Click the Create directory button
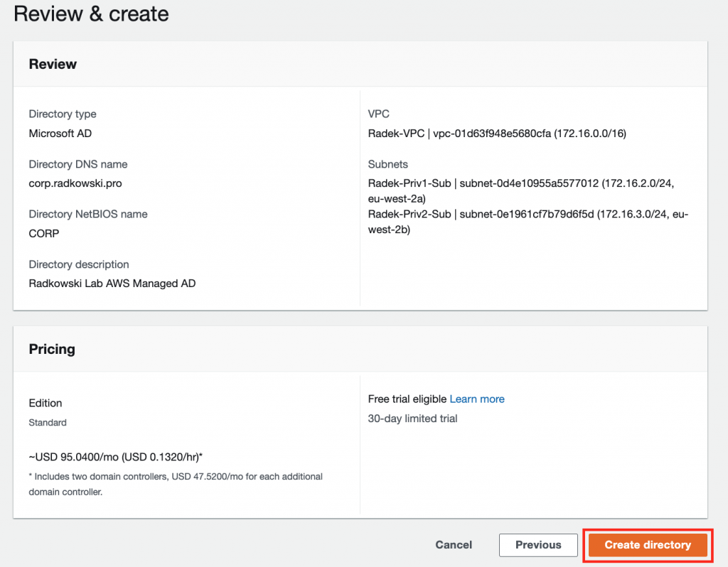Image resolution: width=728 pixels, height=567 pixels. point(647,545)
